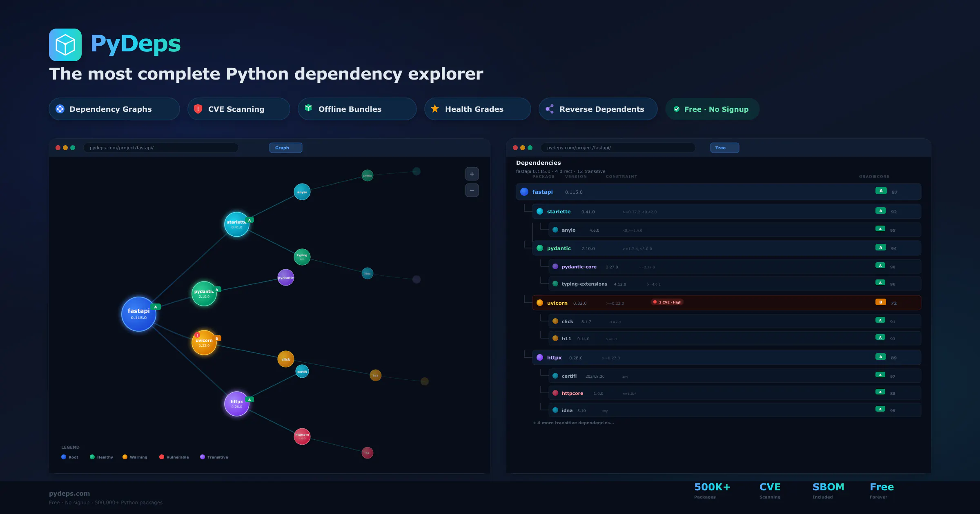Select the green pydantic 2.10.0 graph node
980x514 pixels.
click(x=204, y=294)
